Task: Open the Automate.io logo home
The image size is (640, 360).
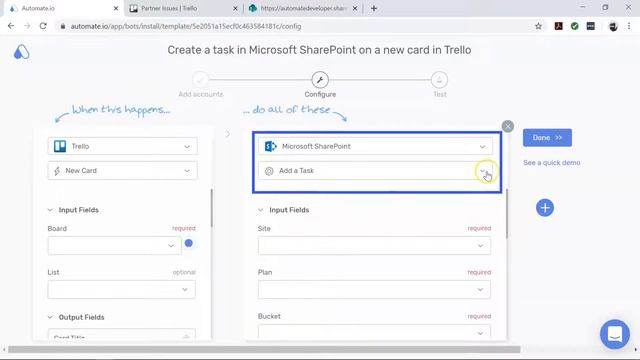Action: click(x=22, y=52)
